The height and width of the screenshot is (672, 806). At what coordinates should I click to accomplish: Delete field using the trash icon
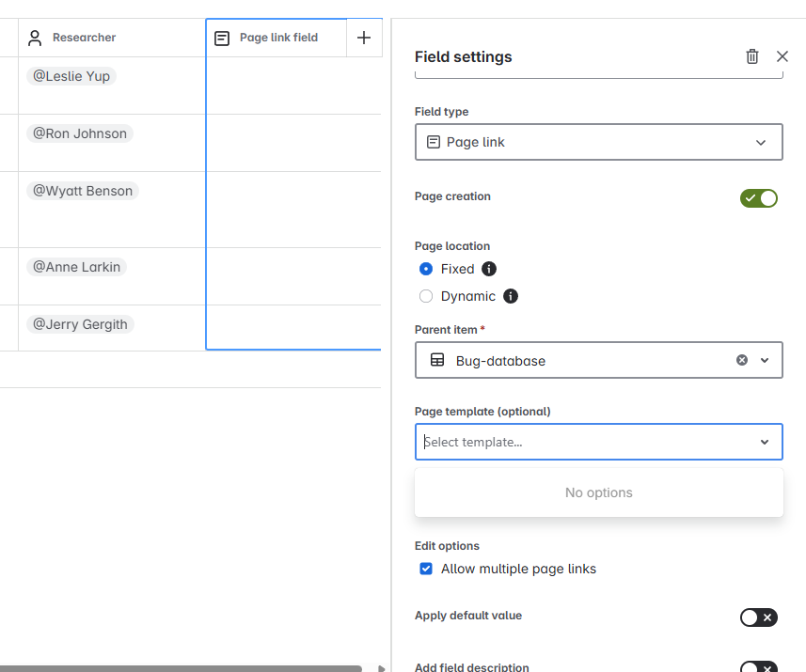click(752, 56)
